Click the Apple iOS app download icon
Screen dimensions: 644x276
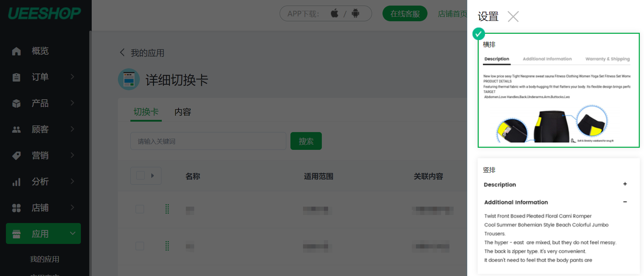334,14
